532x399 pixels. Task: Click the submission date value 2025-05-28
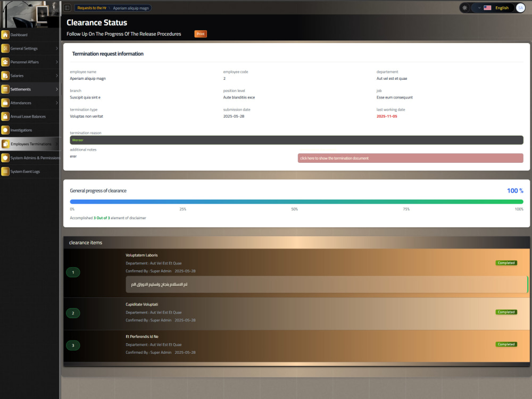tap(234, 117)
